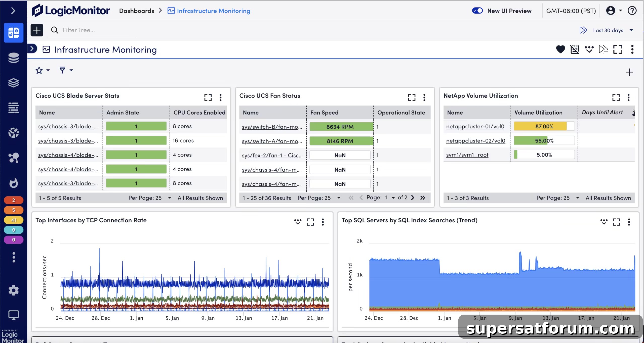Open the Settings gear in sidebar
This screenshot has width=644, height=343.
point(14,290)
